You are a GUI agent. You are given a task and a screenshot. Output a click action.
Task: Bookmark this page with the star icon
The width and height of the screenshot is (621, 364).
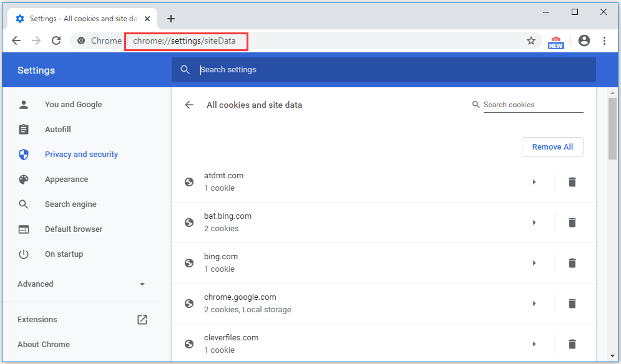click(531, 41)
